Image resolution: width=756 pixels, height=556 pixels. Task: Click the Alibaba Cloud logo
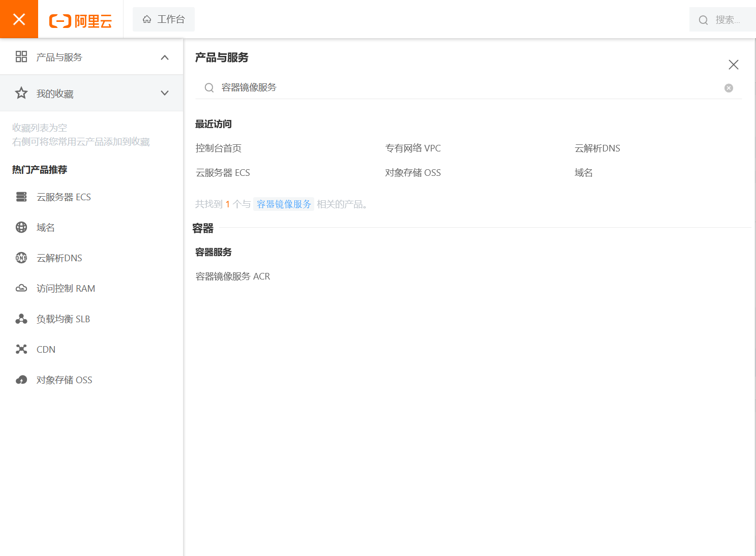point(80,21)
